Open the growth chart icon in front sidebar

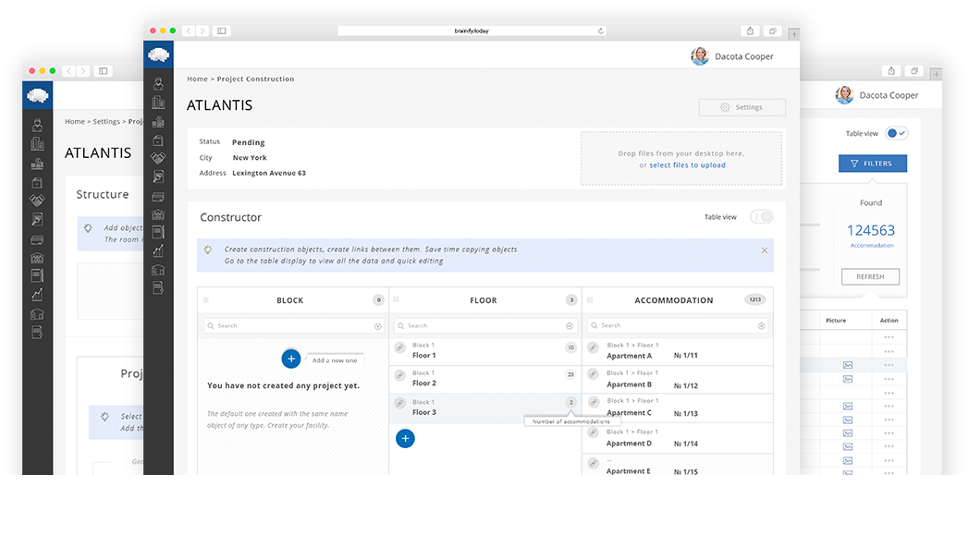point(158,250)
